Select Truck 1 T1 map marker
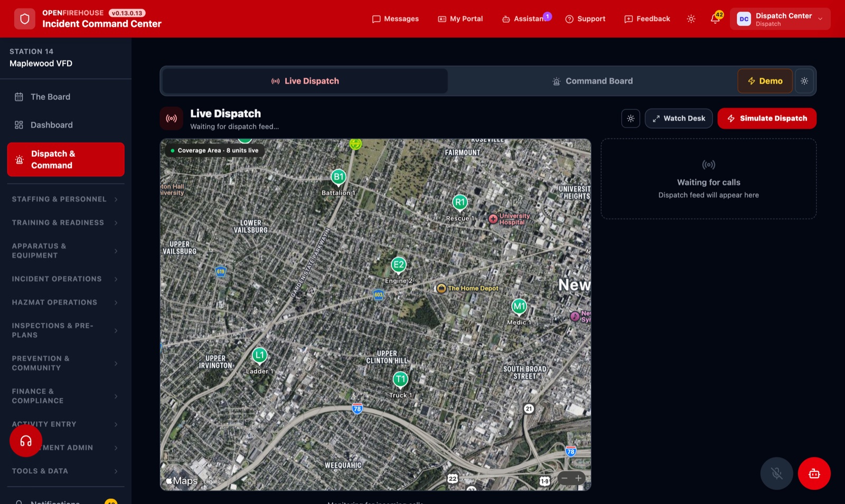 pos(400,379)
